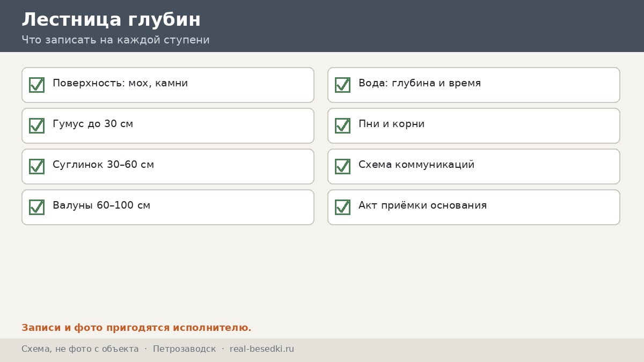Click the text 'Поверхность: мох, камни'

point(120,84)
